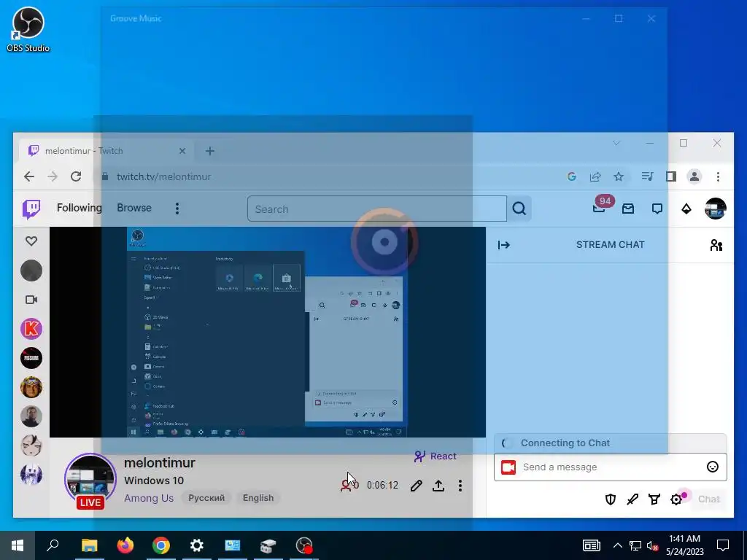
Task: Click the muted volume tray icon
Action: click(x=652, y=545)
